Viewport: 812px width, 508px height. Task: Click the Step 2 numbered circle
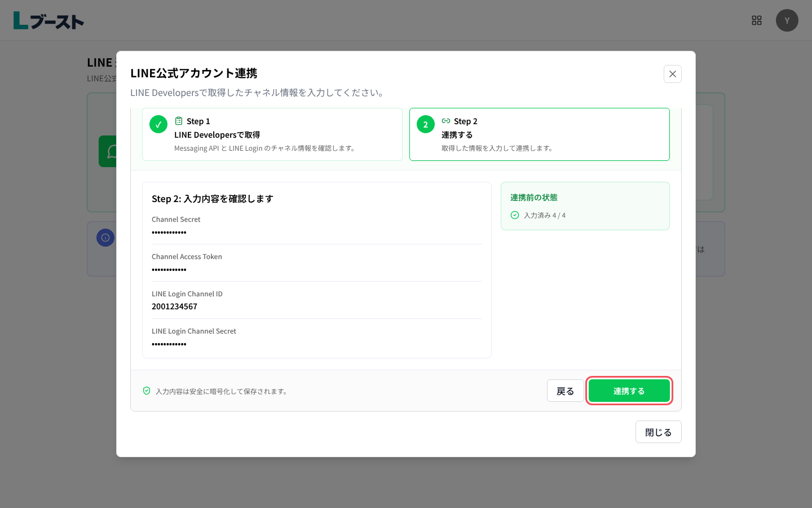click(426, 124)
